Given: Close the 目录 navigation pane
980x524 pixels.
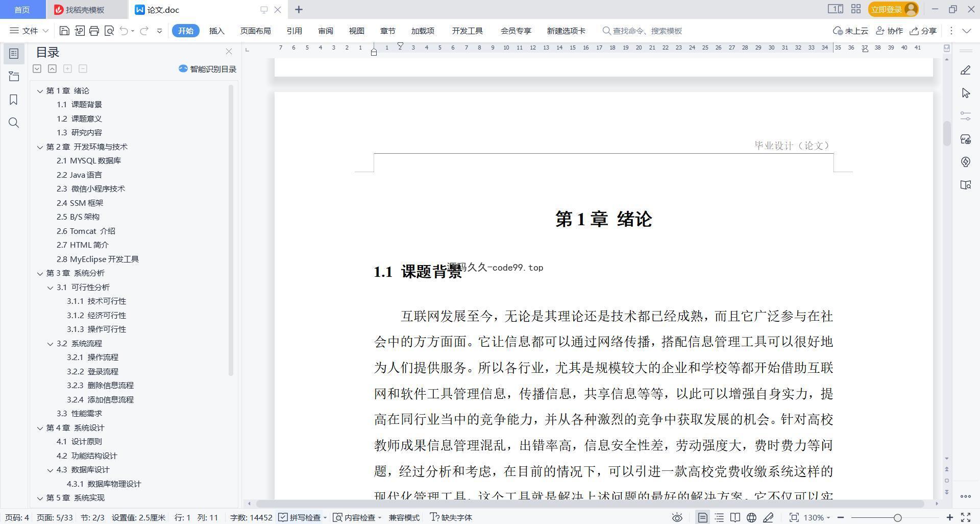Looking at the screenshot, I should 229,52.
